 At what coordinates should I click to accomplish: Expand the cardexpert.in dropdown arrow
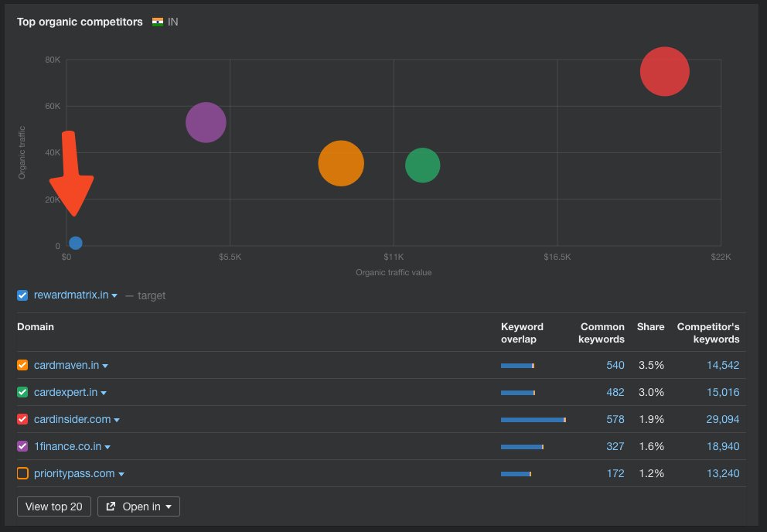104,393
